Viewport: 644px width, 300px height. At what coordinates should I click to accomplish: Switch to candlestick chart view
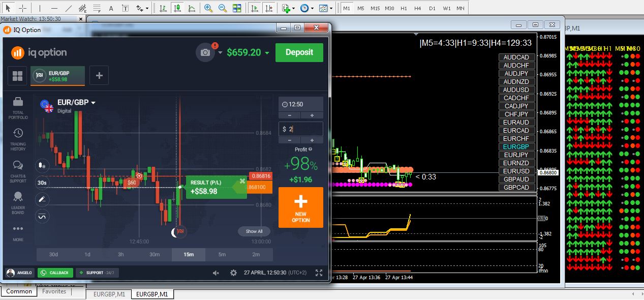[x=177, y=8]
